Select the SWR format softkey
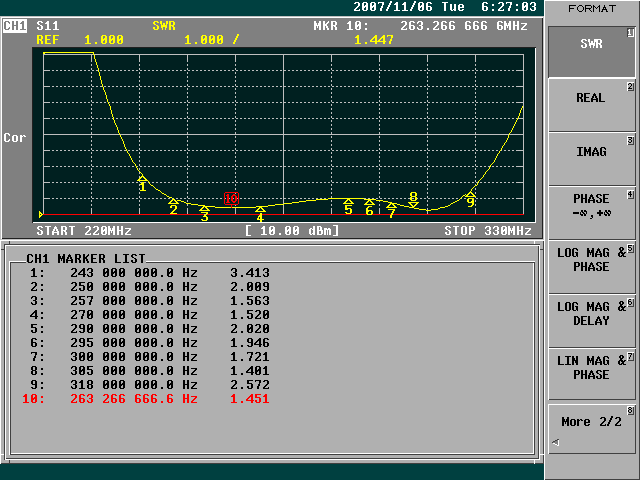This screenshot has width=640, height=480. (x=591, y=52)
